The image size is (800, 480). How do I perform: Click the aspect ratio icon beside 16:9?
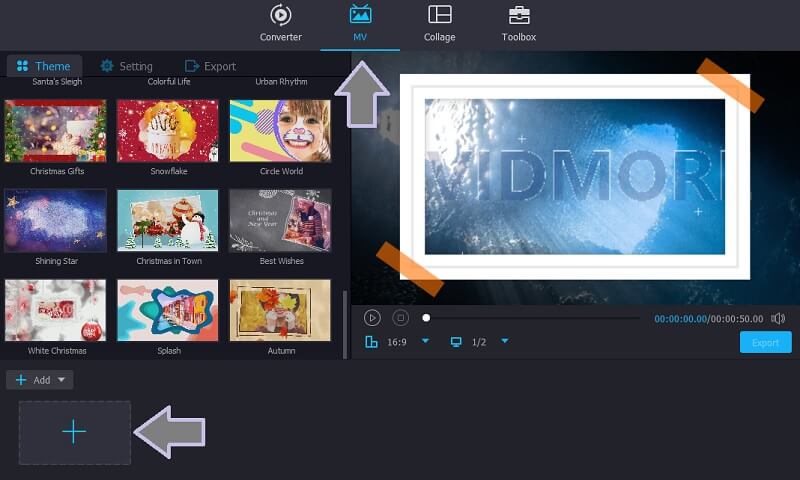point(372,342)
